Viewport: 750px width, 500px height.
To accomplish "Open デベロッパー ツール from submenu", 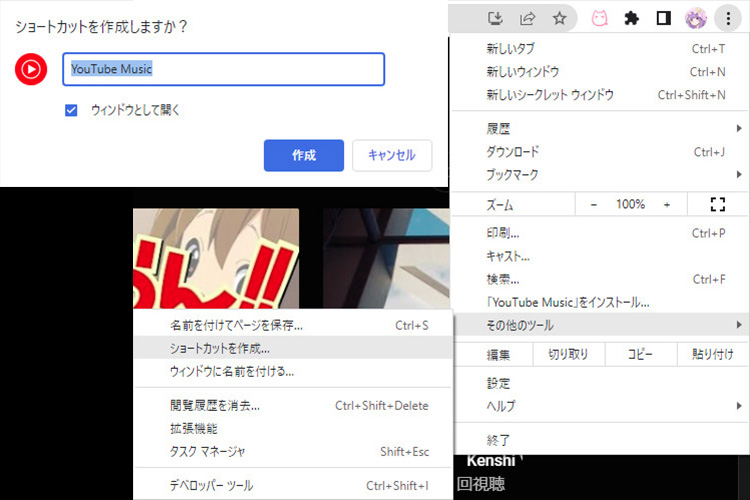I will pyautogui.click(x=293, y=485).
